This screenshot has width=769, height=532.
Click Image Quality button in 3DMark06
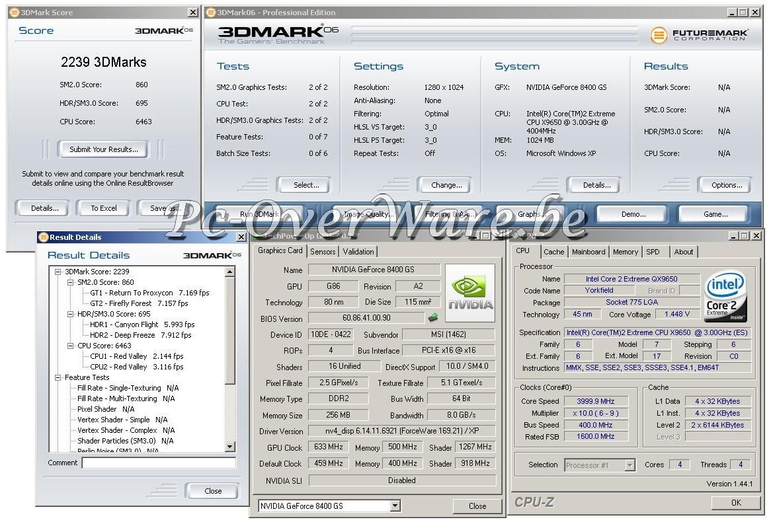368,214
